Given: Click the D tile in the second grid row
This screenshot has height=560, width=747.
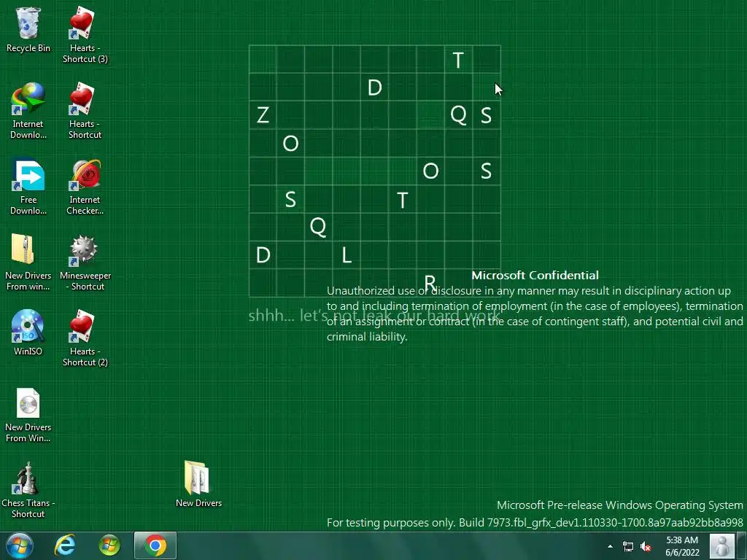Looking at the screenshot, I should (x=374, y=87).
